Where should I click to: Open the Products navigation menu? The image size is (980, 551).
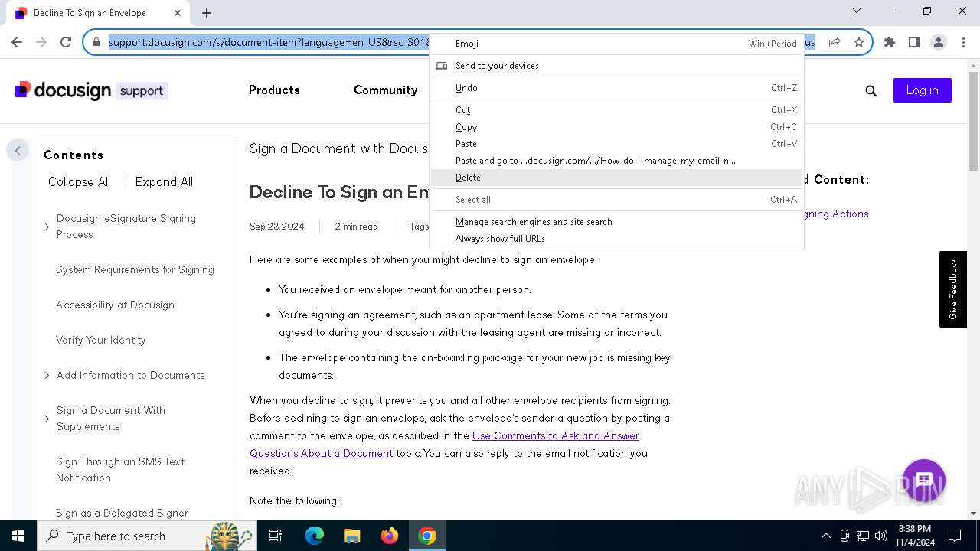(274, 90)
